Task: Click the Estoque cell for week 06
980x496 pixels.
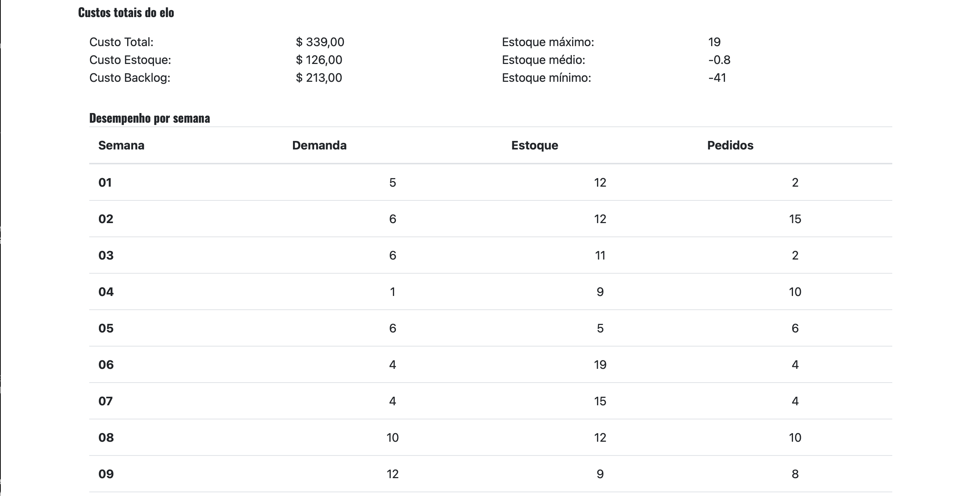Action: [600, 365]
